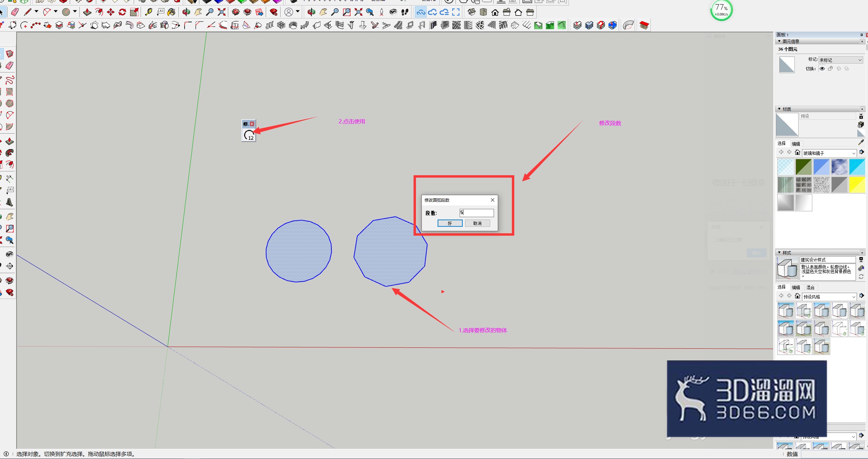The height and width of the screenshot is (459, 868).
Task: Open the 混合 tab in styles panel
Action: tap(810, 287)
